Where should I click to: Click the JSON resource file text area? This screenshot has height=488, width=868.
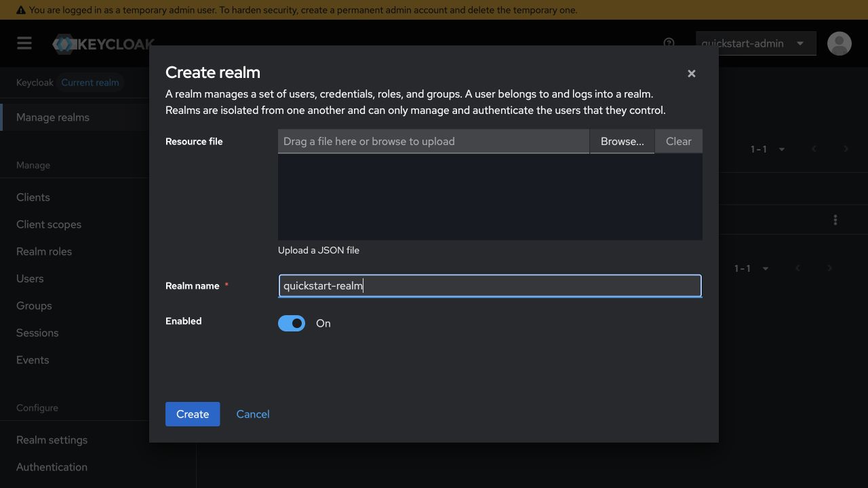(x=490, y=197)
